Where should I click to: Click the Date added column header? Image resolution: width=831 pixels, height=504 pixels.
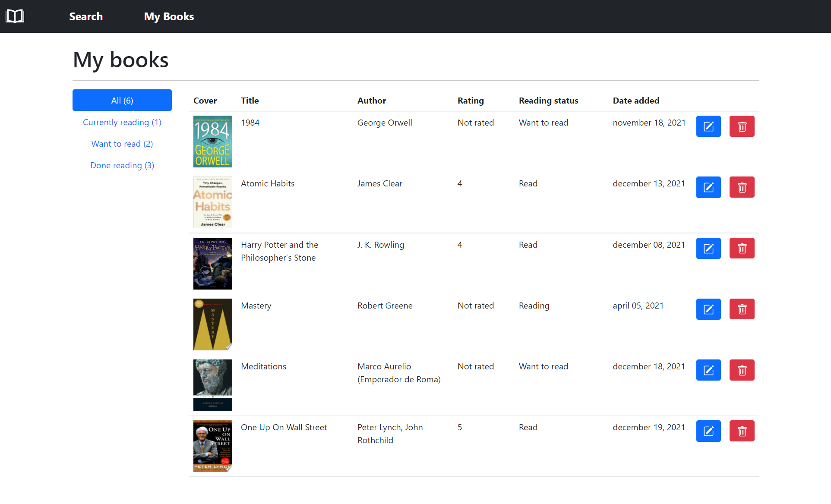pos(636,100)
